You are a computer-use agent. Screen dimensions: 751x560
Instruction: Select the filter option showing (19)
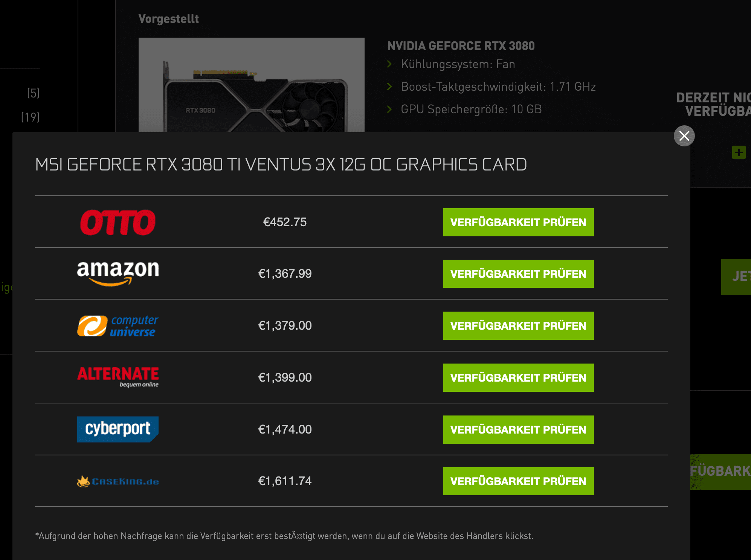pos(30,117)
